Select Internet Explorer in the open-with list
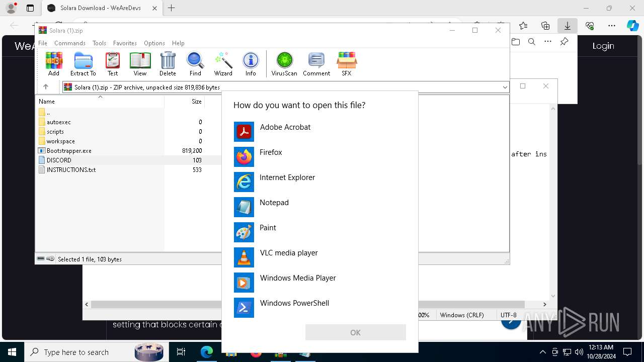644x362 pixels. 320,182
